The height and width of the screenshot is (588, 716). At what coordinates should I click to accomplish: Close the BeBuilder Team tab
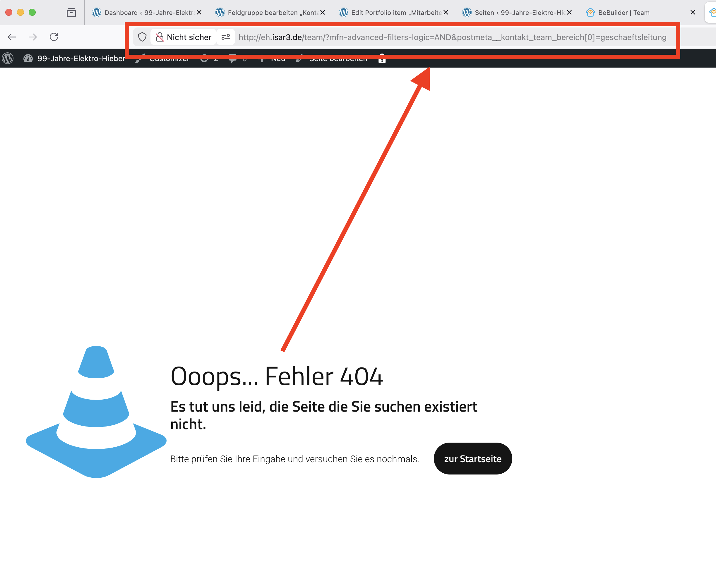[693, 13]
